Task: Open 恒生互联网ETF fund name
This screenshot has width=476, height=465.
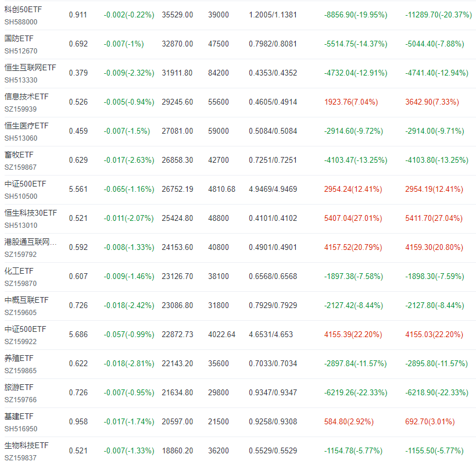Action: coord(30,67)
